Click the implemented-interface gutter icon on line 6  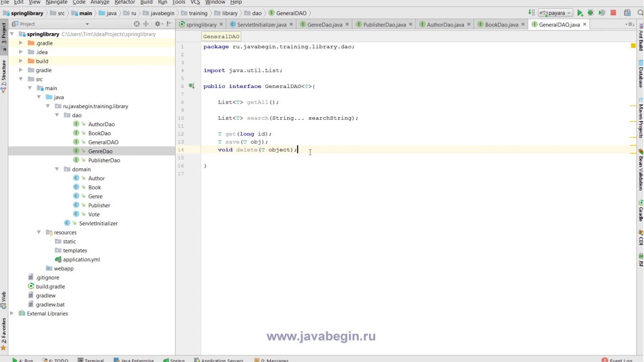pyautogui.click(x=191, y=86)
